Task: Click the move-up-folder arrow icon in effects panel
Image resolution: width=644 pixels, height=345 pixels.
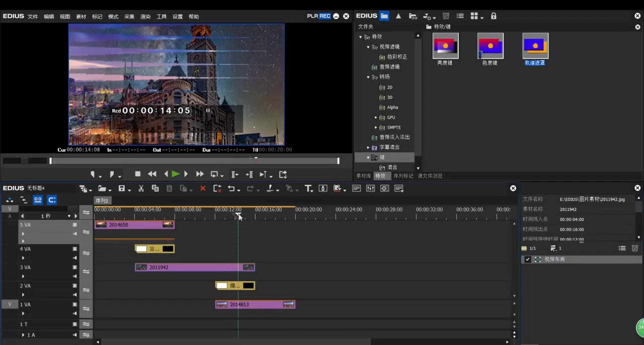Action: 398,16
